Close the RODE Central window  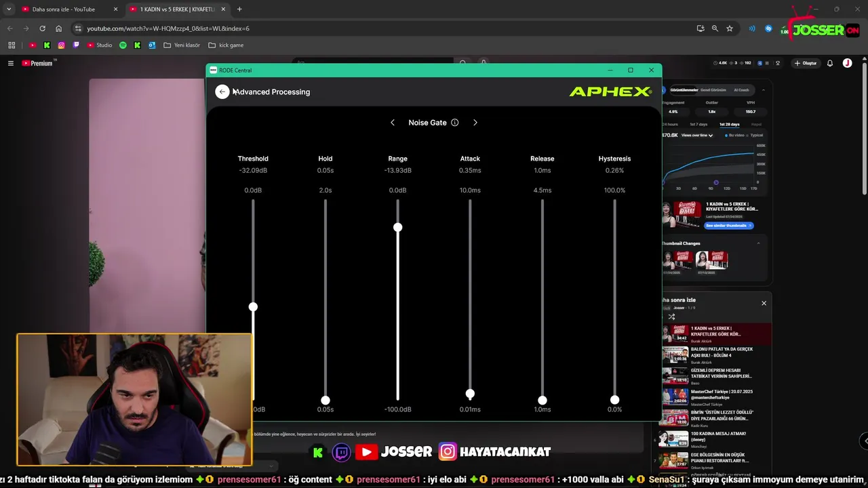click(x=651, y=70)
